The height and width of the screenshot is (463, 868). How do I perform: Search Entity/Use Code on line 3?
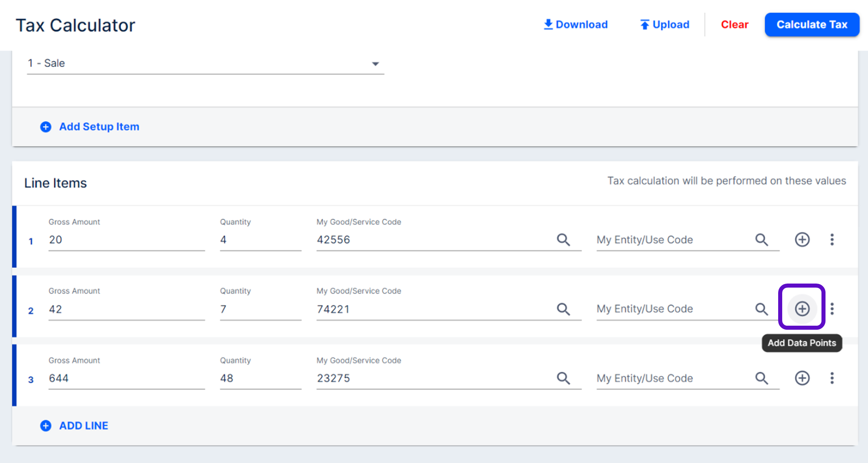(762, 378)
